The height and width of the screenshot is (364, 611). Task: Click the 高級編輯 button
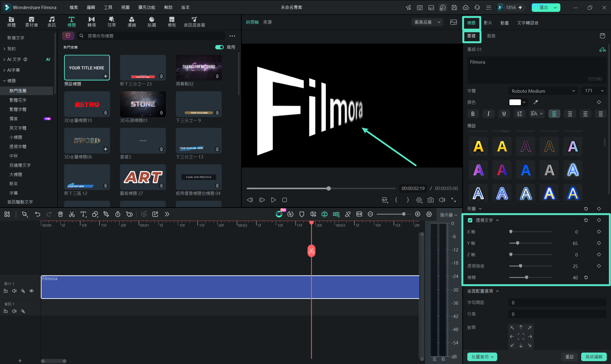click(x=594, y=357)
